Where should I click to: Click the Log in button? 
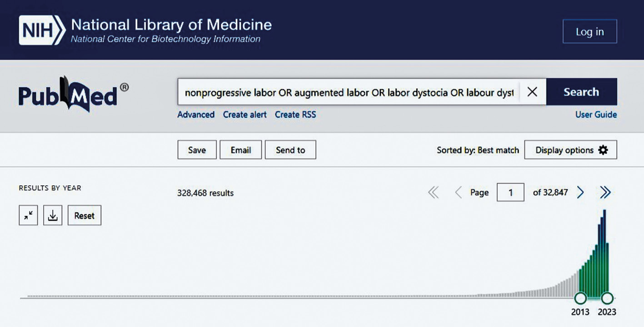pos(589,32)
